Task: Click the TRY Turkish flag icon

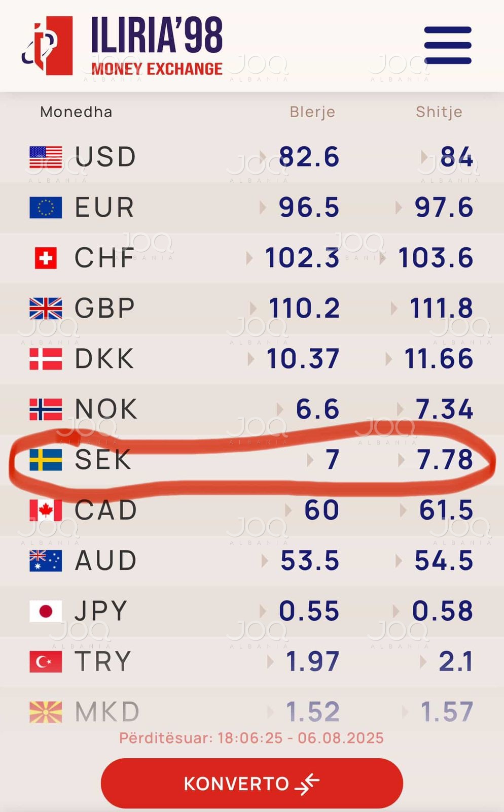Action: pyautogui.click(x=46, y=662)
